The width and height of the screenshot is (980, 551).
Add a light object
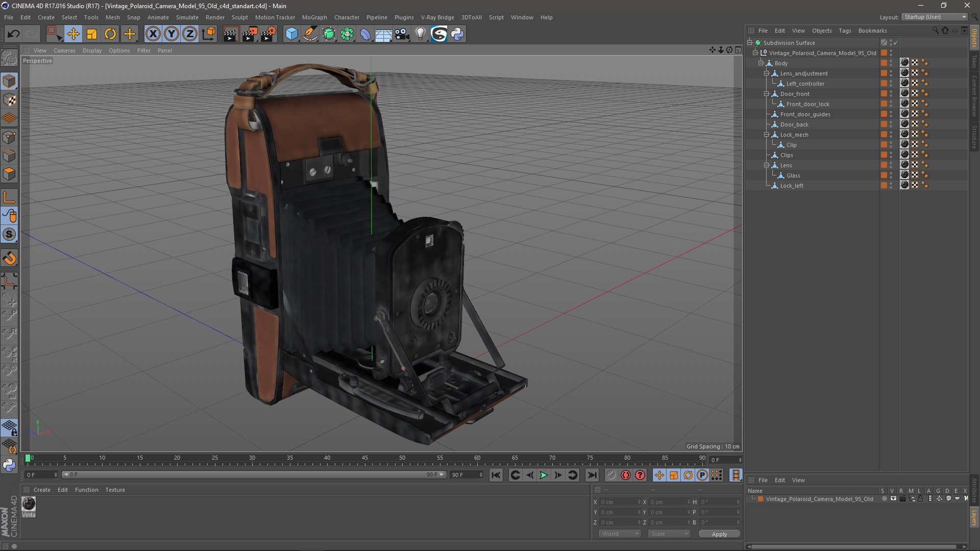pos(421,34)
